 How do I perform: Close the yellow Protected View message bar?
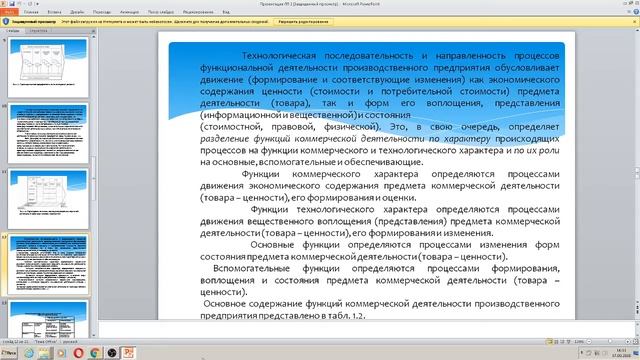(x=635, y=22)
